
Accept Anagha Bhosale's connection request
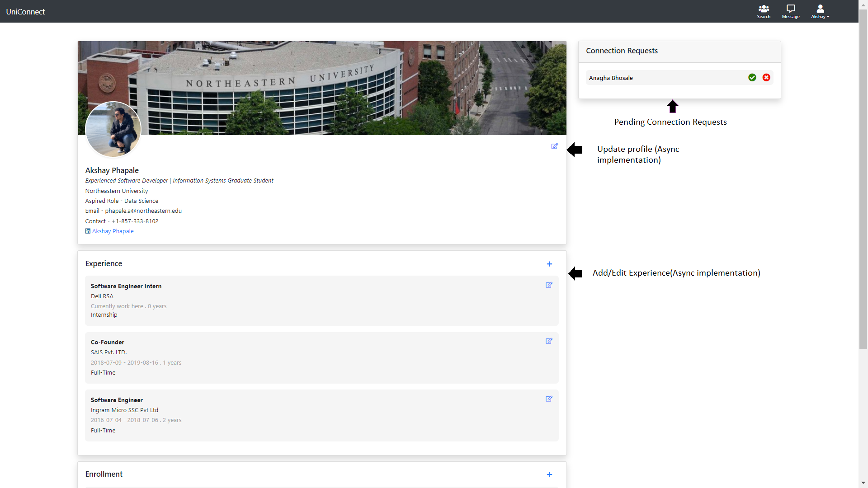point(752,77)
